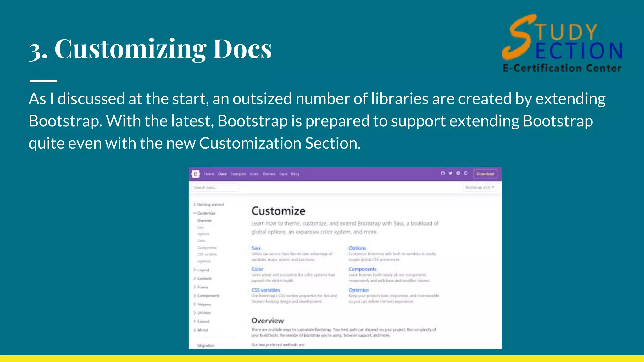Image resolution: width=644 pixels, height=362 pixels.
Task: Click the Customize page heading
Action: click(278, 211)
